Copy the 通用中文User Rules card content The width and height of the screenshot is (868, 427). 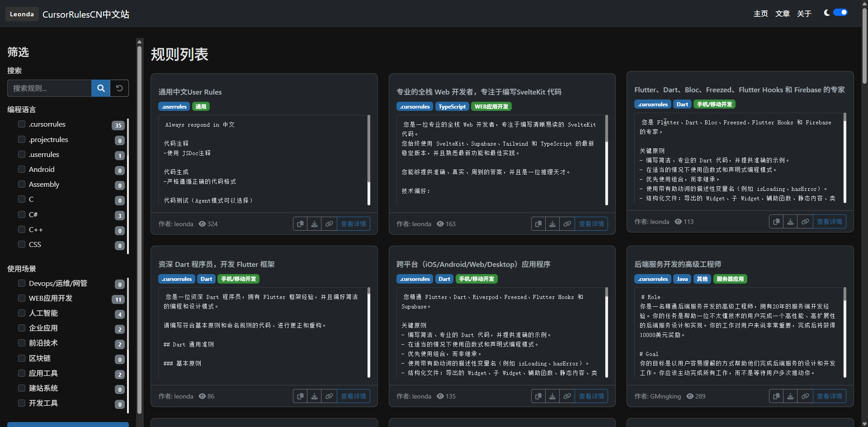[x=300, y=224]
